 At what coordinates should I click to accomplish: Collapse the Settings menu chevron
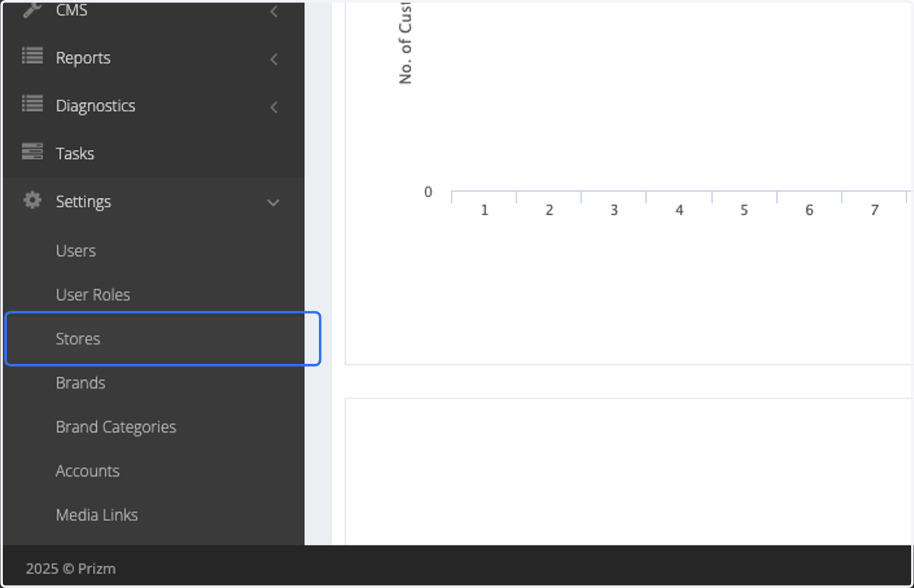[x=273, y=203]
